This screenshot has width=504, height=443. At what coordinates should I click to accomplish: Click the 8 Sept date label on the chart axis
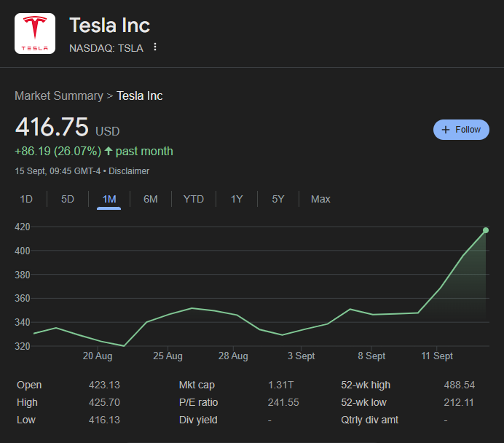pos(371,356)
